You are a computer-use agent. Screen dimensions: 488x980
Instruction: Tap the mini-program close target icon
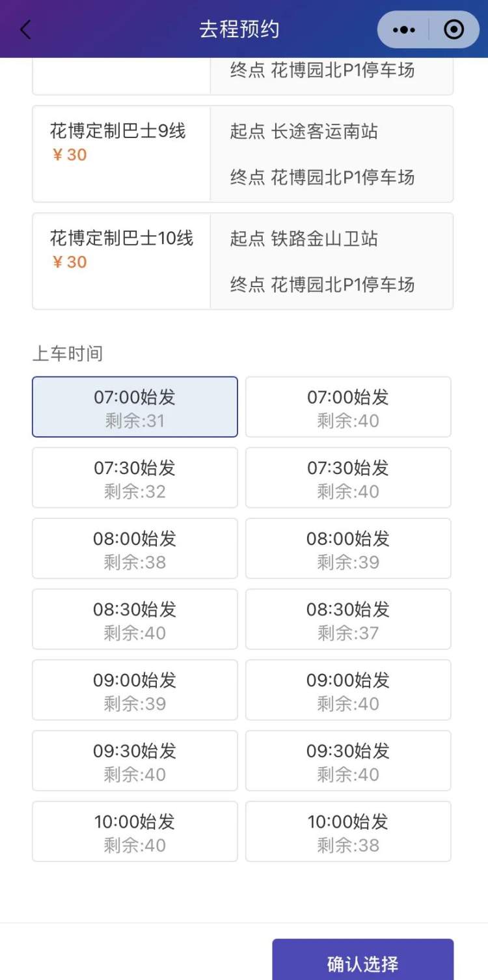454,30
